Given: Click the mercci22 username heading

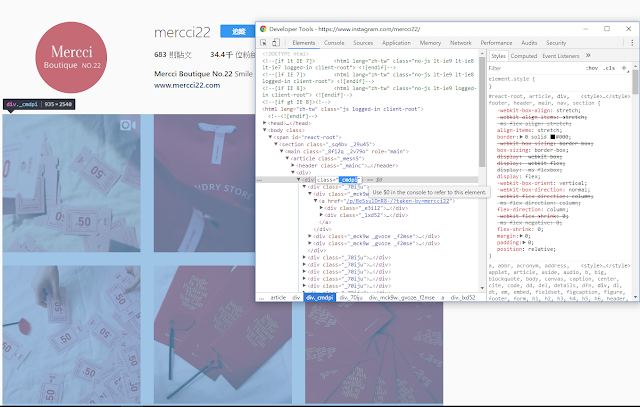Looking at the screenshot, I should (x=182, y=32).
